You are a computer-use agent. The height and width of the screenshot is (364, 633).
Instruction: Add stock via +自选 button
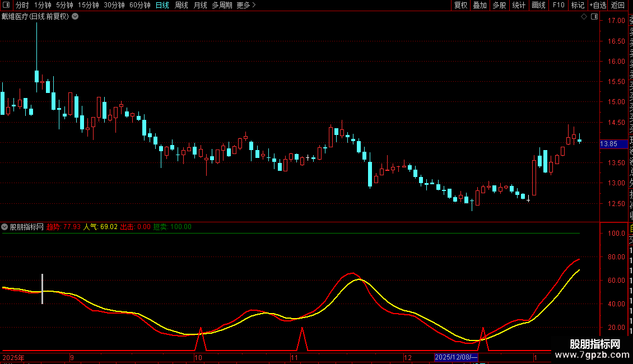point(598,5)
